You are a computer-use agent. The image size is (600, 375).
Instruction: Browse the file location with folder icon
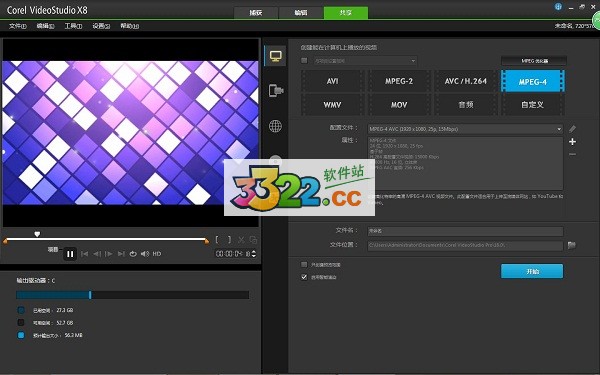[x=572, y=245]
